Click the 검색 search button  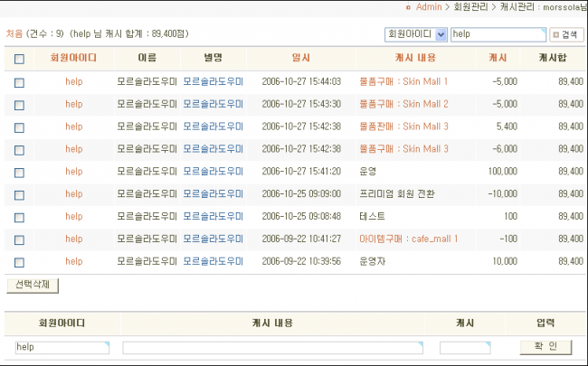pyautogui.click(x=566, y=34)
